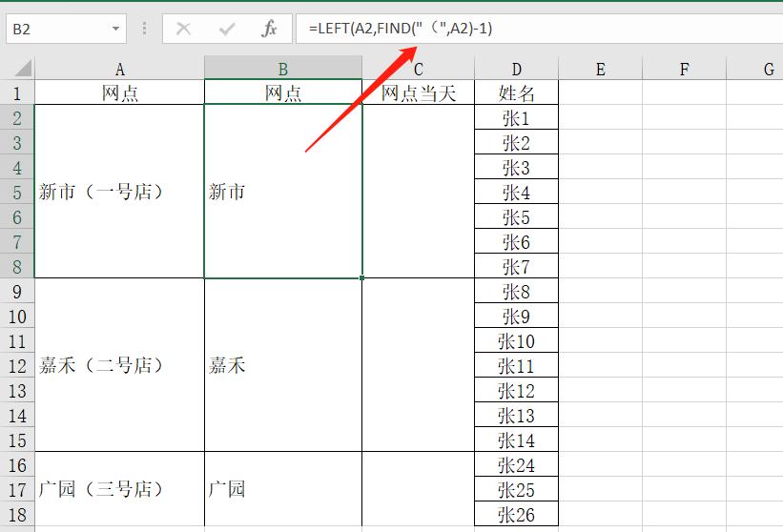Select row 12 header
783x532 pixels.
pos(17,365)
